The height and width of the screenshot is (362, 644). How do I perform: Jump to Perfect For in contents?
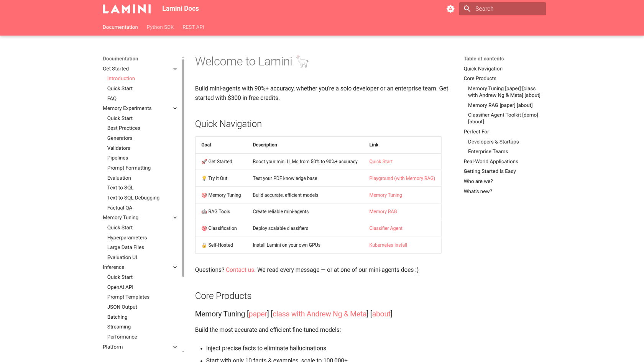476,132
